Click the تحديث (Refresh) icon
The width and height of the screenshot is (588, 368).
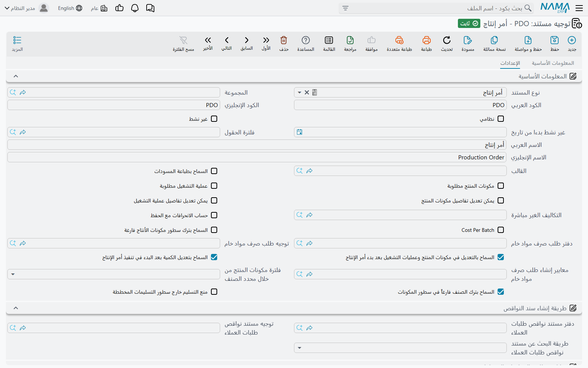click(447, 40)
